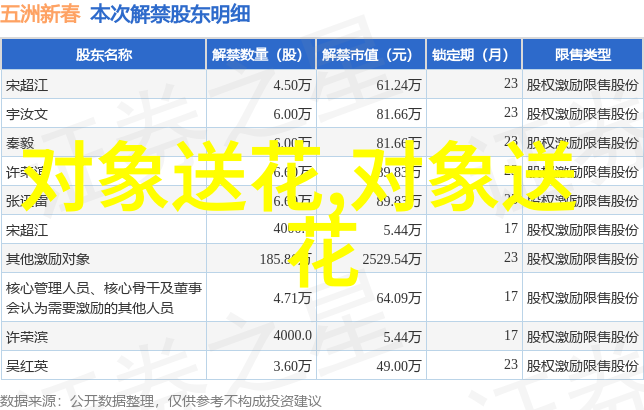Viewport: 644px width, 410px height.
Task: Click 股权激励限售股份 in 其他激励对象 row
Action: coord(583,259)
